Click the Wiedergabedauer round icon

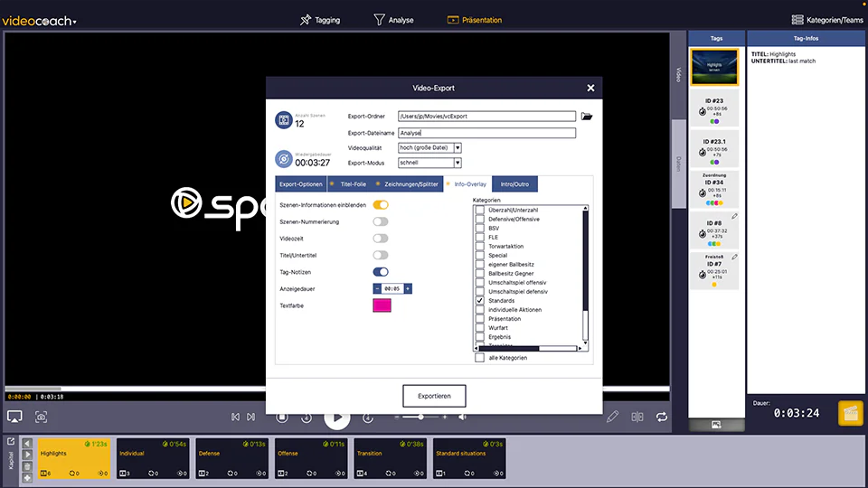283,159
